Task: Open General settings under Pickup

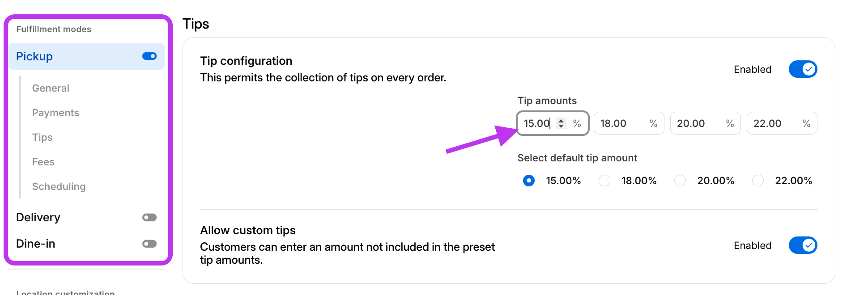Action: pyautogui.click(x=51, y=88)
